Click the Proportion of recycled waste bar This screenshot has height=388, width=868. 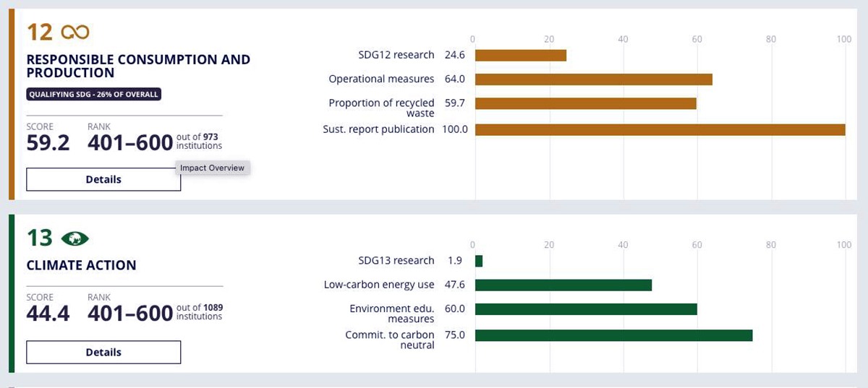point(585,103)
